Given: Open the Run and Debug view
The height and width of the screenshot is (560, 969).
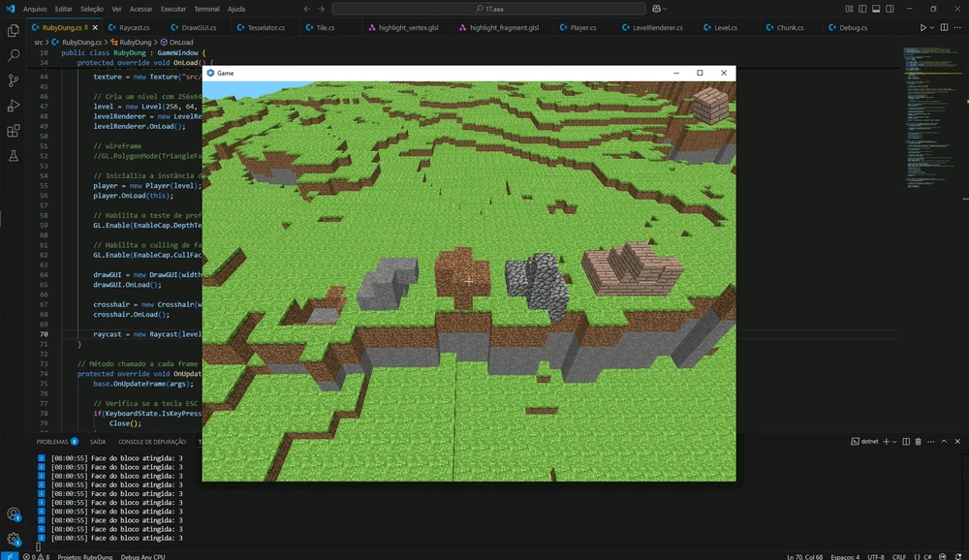Looking at the screenshot, I should [x=14, y=106].
